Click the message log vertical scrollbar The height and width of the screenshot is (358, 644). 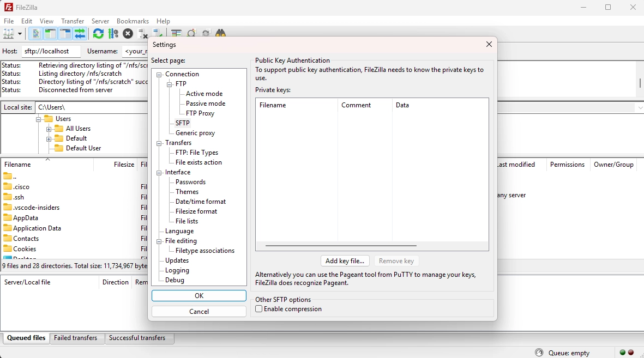click(x=640, y=82)
